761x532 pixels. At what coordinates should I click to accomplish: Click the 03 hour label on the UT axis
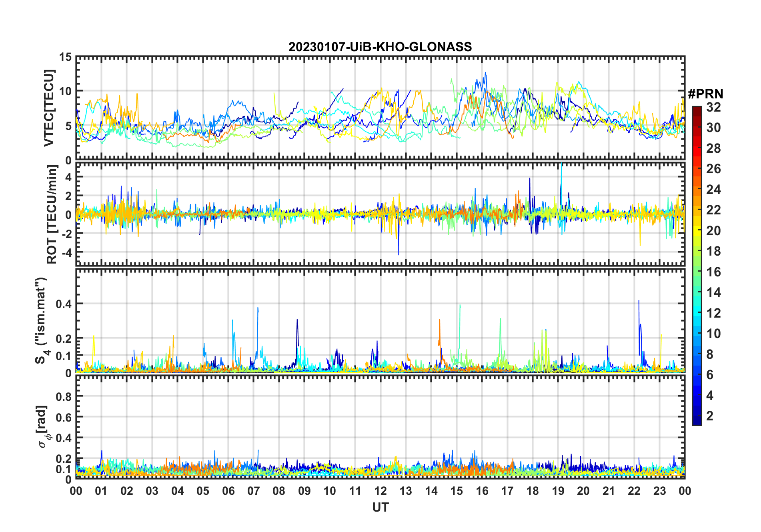pyautogui.click(x=152, y=491)
